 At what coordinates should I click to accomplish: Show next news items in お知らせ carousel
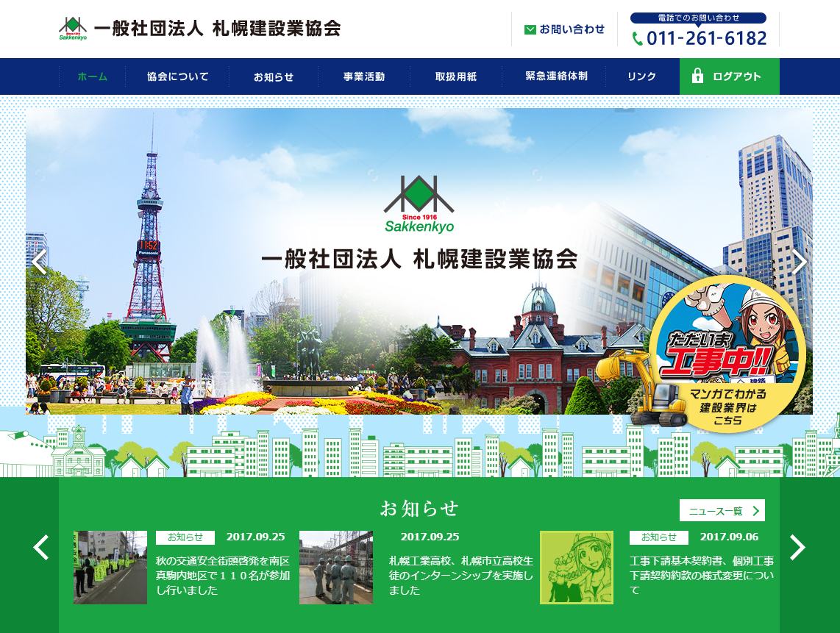tap(797, 547)
